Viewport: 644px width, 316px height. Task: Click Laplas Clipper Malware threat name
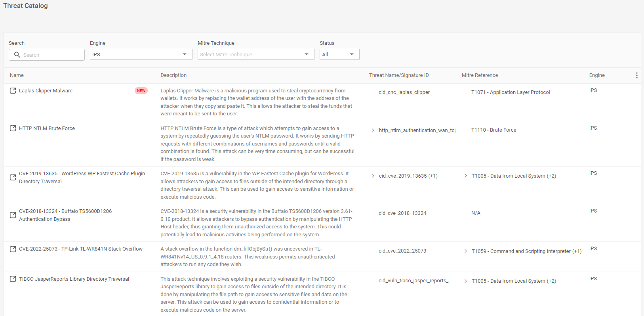coord(46,91)
